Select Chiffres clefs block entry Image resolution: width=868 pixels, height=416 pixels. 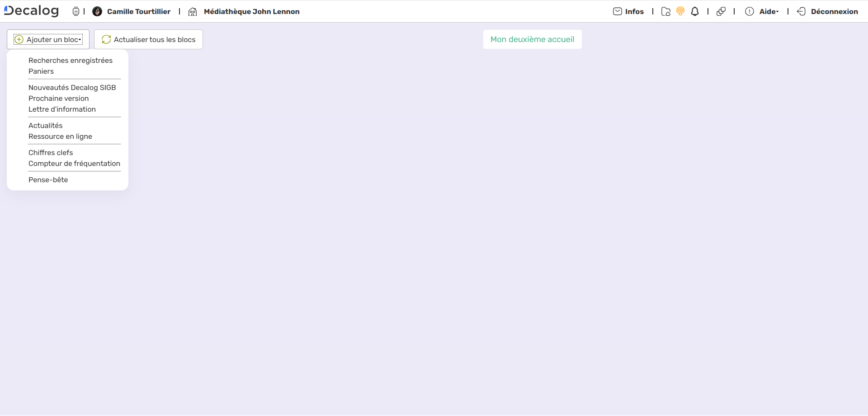point(51,152)
